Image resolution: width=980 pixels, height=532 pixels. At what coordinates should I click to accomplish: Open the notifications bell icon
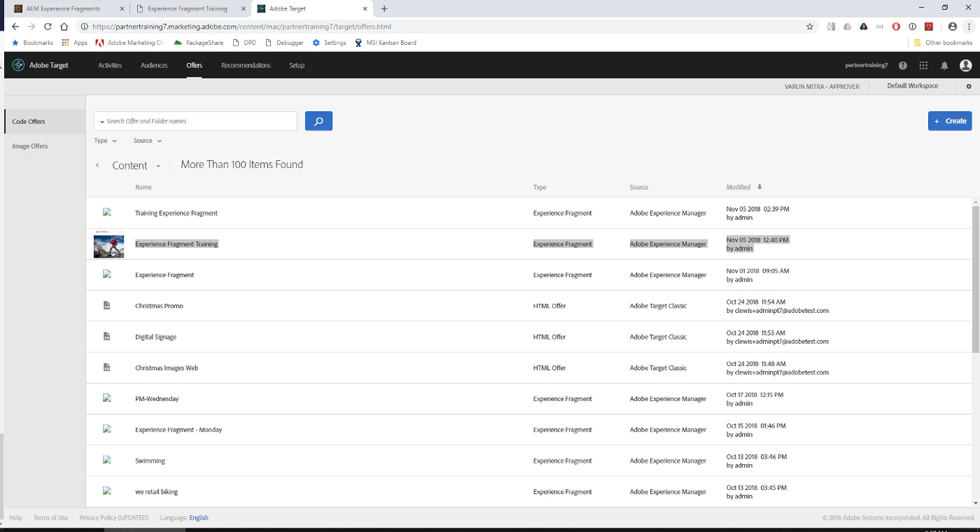pyautogui.click(x=944, y=66)
